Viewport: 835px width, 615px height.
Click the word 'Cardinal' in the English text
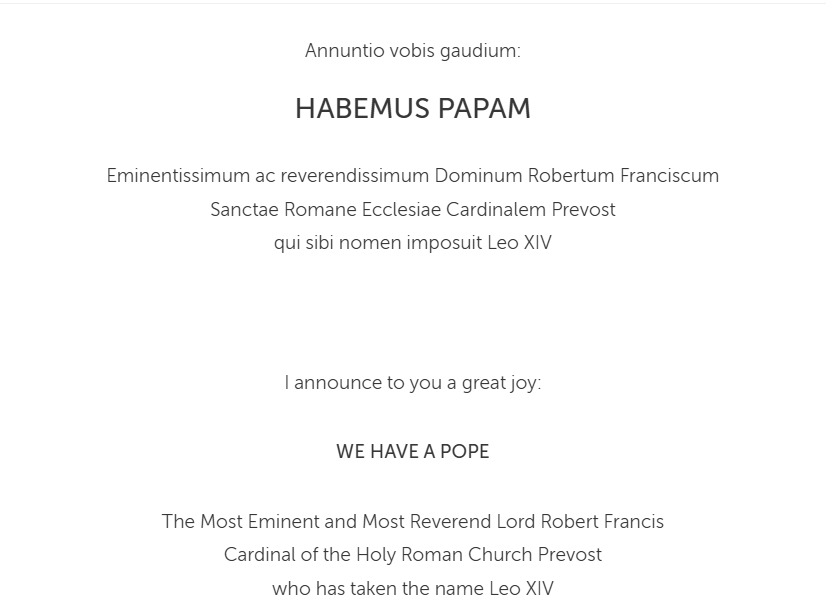258,555
